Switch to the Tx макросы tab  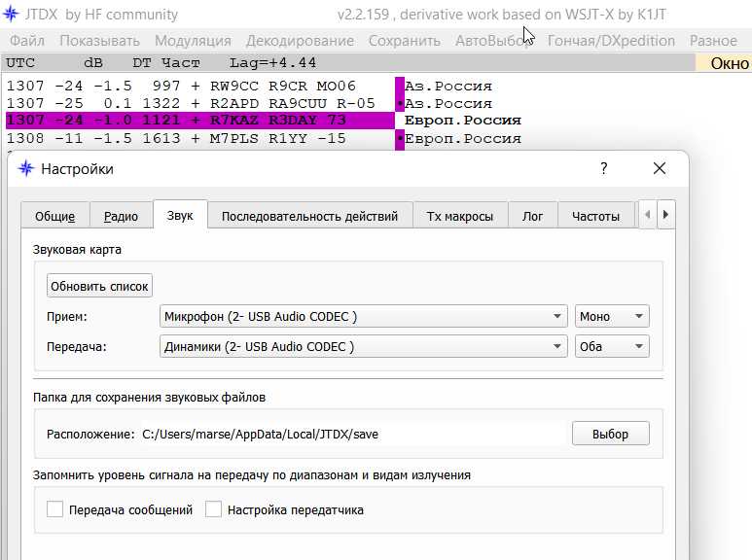[460, 216]
